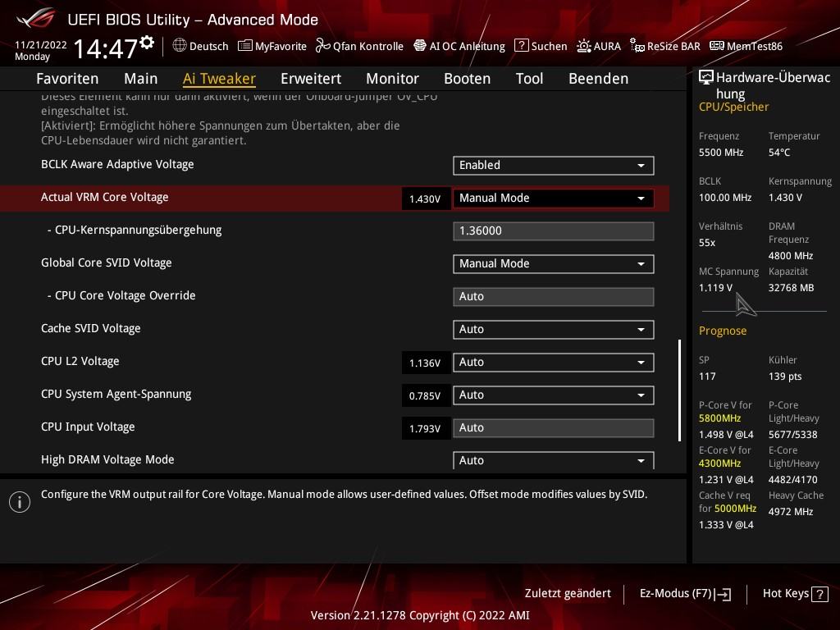Click Ez-Modus (F7) button
The image size is (840, 630).
coord(685,594)
